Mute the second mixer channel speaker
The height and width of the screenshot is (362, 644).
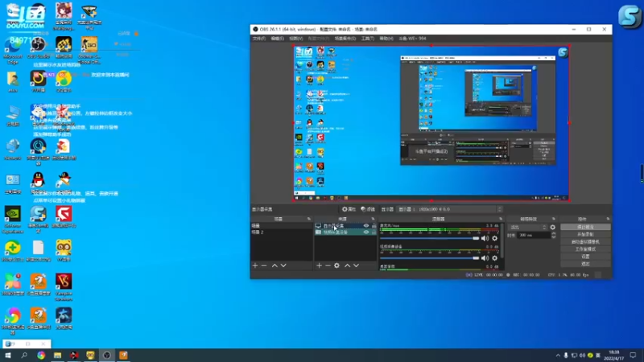point(485,258)
